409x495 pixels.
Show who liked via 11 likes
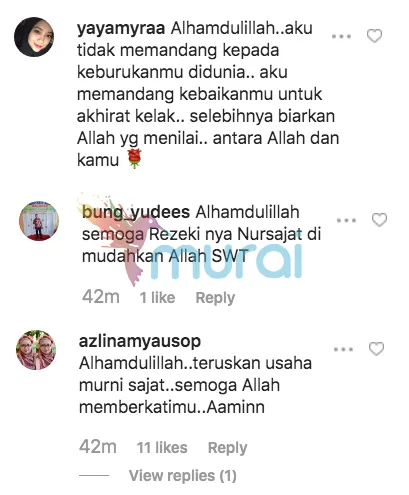162,448
